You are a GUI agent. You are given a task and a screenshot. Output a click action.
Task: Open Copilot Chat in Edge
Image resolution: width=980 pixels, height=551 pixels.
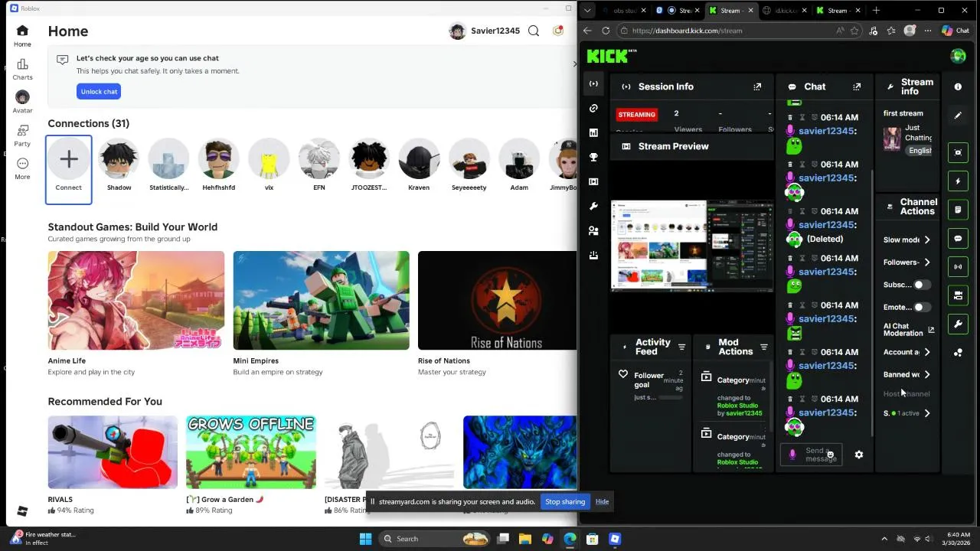point(955,31)
